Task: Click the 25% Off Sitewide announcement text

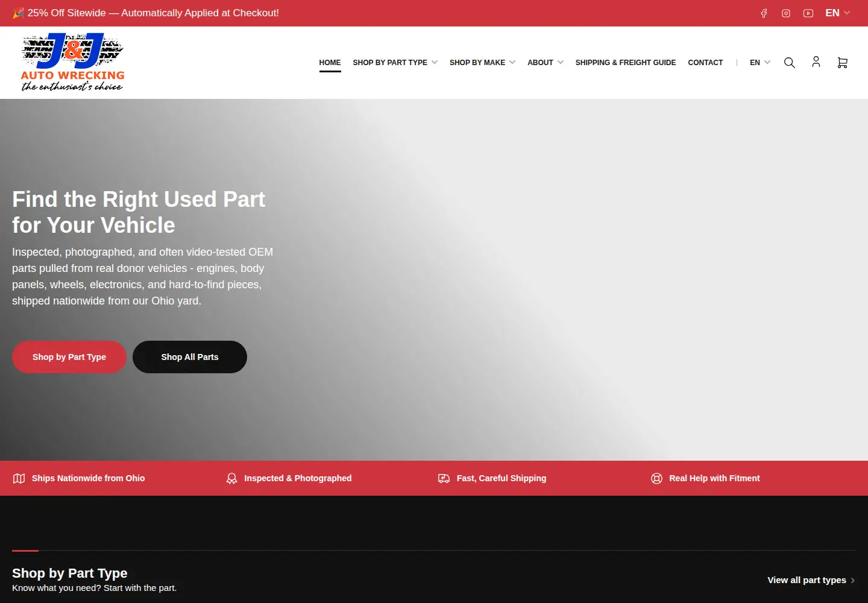Action: (146, 13)
